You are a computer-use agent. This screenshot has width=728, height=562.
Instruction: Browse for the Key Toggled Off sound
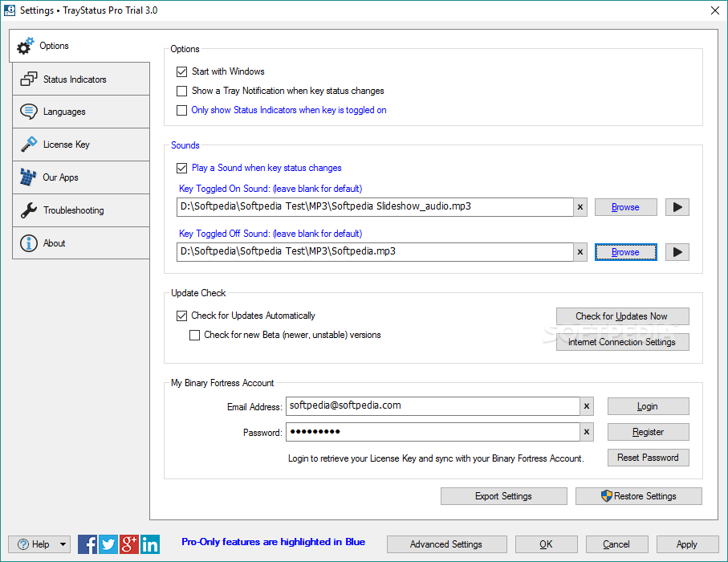[x=625, y=252]
